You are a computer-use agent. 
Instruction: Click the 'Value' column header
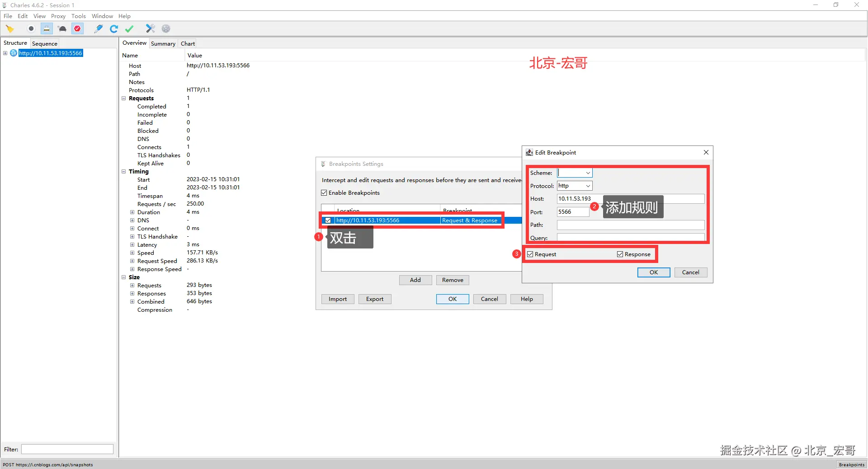click(195, 56)
